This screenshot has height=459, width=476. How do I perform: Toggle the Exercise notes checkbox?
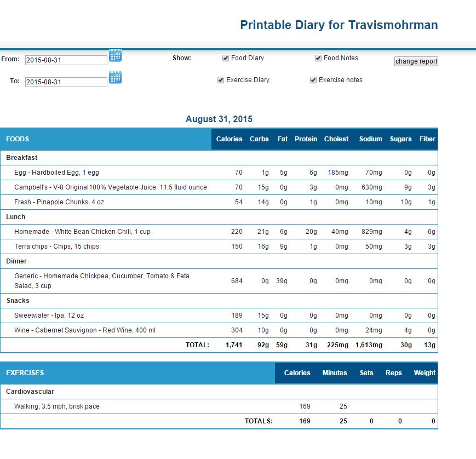click(x=313, y=80)
